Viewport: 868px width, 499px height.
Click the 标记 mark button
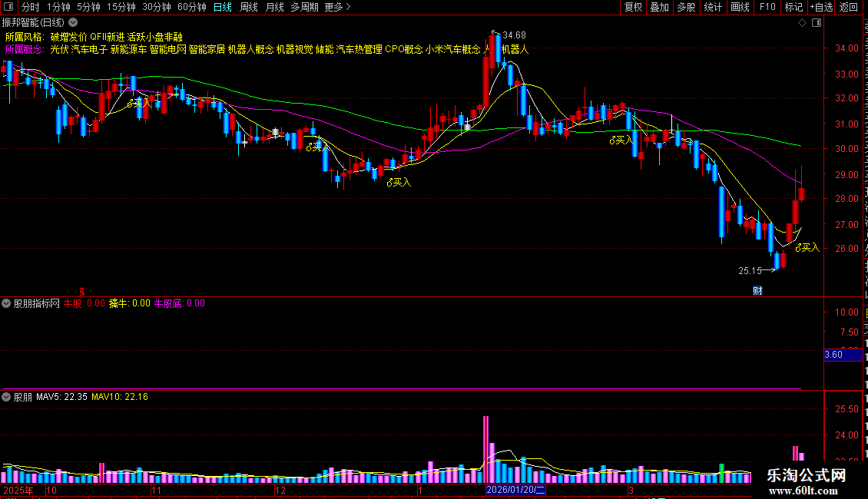point(793,7)
